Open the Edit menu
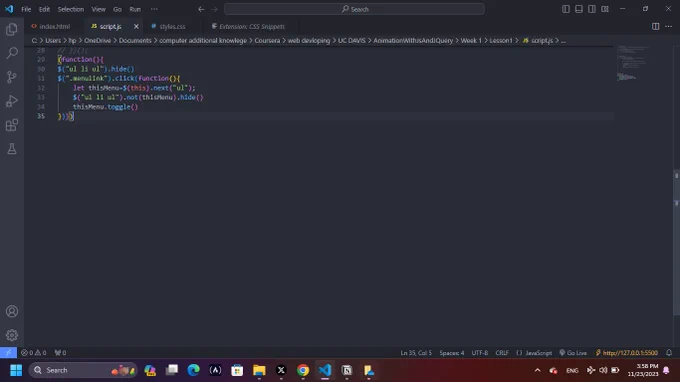680x382 pixels. [x=44, y=9]
